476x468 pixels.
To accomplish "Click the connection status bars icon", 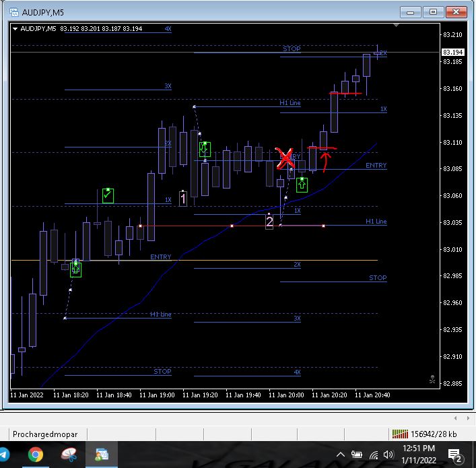I will [400, 434].
